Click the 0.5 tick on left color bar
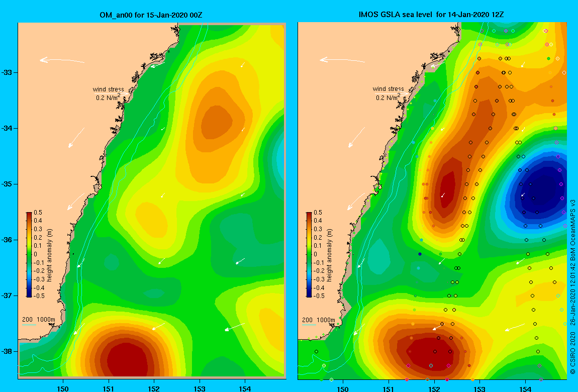578x392 pixels. pyautogui.click(x=38, y=213)
